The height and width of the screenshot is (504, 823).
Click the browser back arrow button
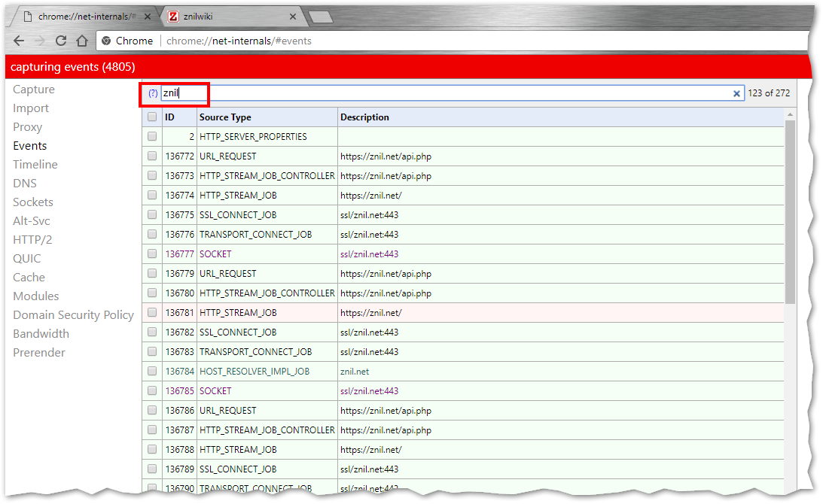(x=19, y=41)
